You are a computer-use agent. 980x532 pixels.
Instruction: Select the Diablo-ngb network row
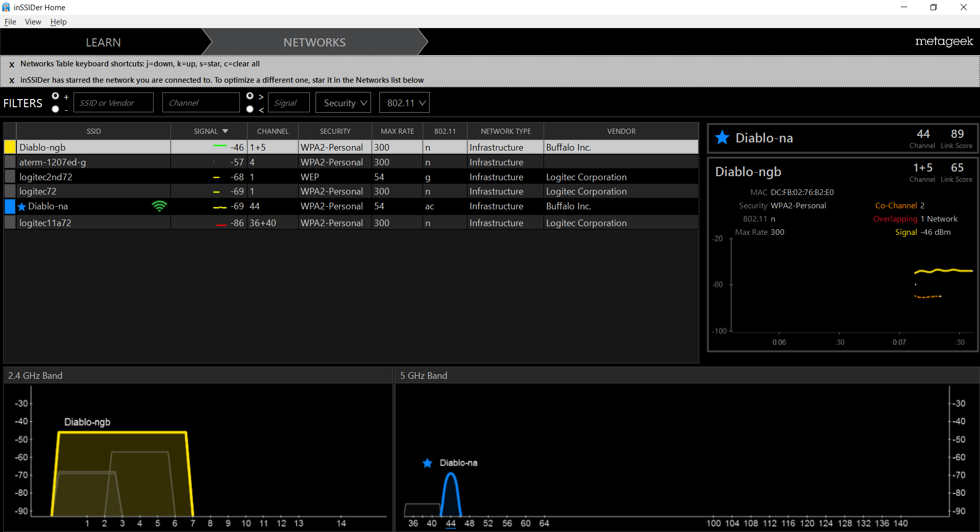(x=351, y=147)
